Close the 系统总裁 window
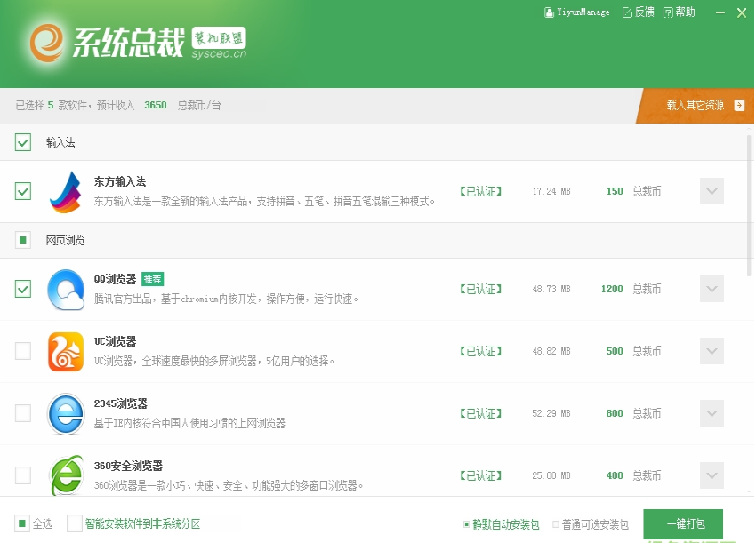The height and width of the screenshot is (543, 756). click(x=742, y=12)
